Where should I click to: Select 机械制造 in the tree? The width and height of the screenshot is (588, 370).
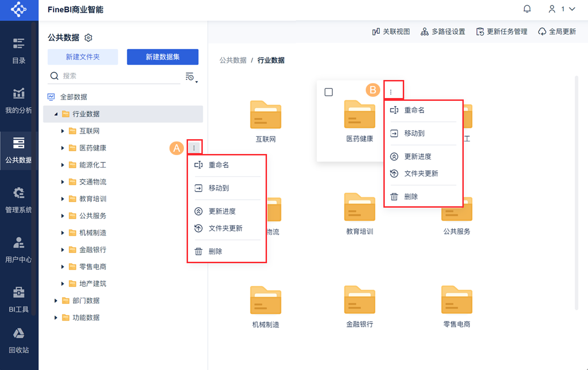[93, 233]
